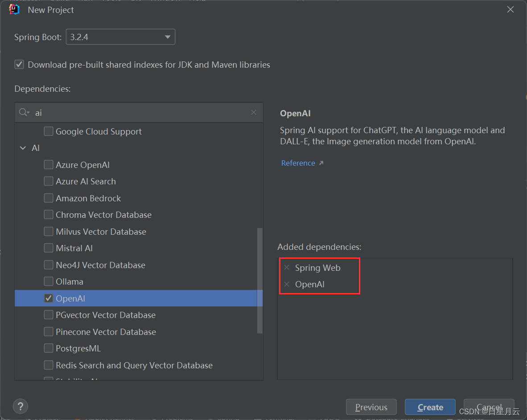Viewport: 527px width, 420px height.
Task: Check Azure AI Search dependency
Action: click(x=49, y=181)
